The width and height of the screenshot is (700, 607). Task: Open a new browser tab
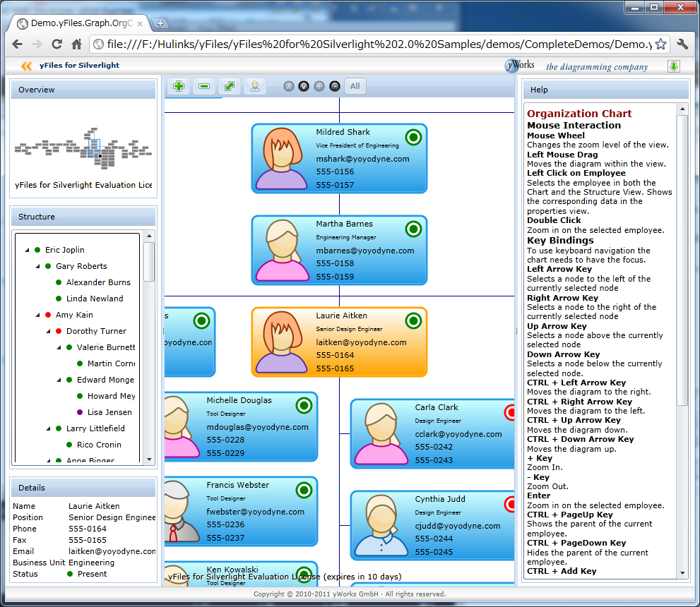[160, 23]
